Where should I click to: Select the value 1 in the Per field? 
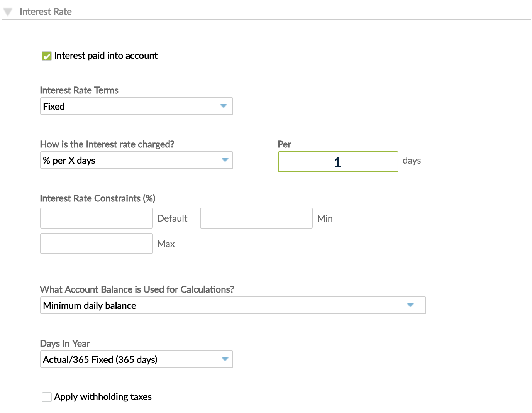click(x=337, y=162)
